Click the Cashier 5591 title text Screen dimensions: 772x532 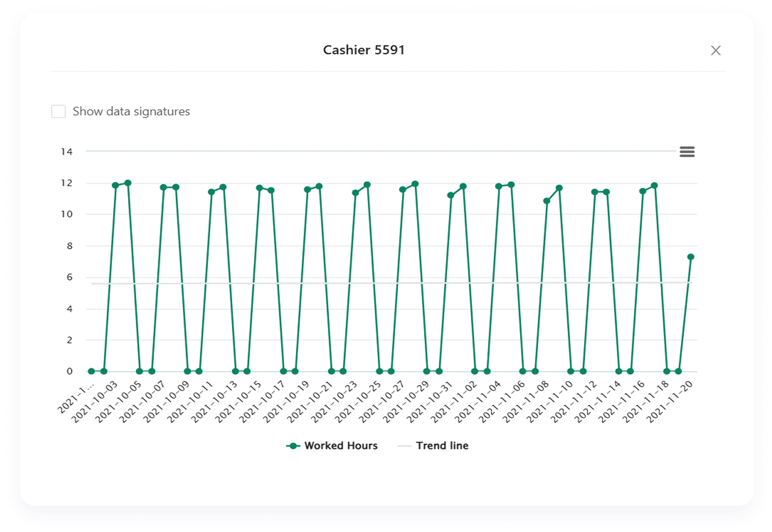pos(364,50)
